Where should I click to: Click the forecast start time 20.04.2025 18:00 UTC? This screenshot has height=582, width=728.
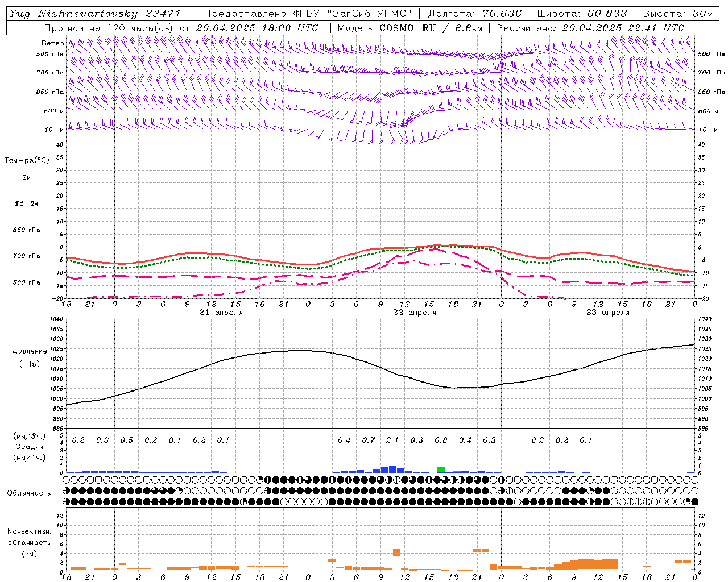pos(257,28)
